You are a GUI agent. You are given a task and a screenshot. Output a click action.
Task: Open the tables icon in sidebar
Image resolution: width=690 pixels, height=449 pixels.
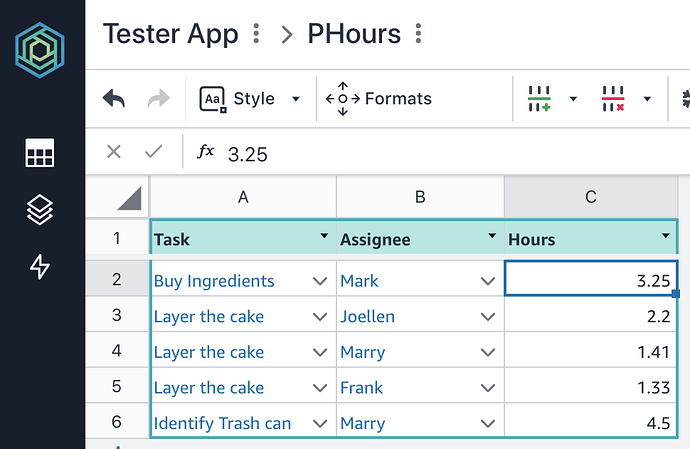40,153
